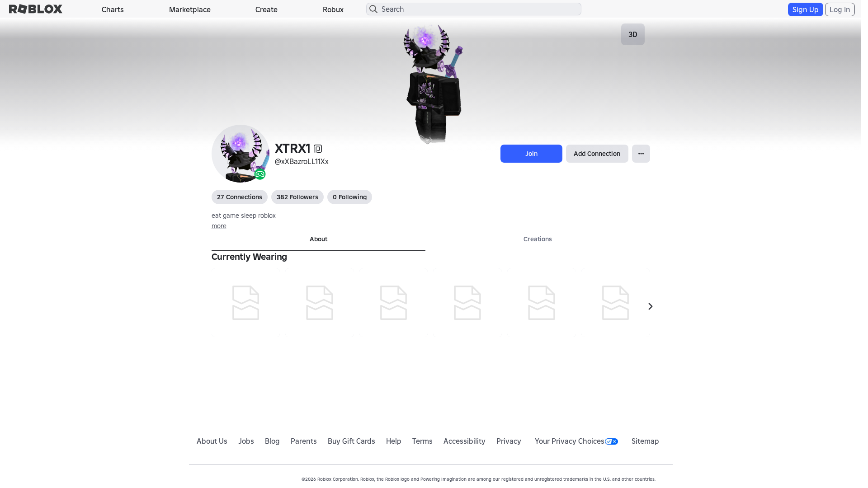Click the Roblox logo
The width and height of the screenshot is (868, 488).
click(36, 9)
